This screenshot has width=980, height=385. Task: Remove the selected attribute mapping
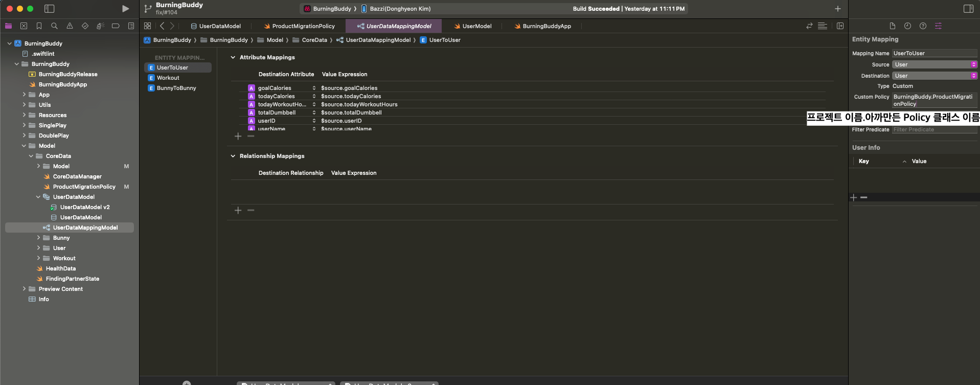click(x=251, y=136)
